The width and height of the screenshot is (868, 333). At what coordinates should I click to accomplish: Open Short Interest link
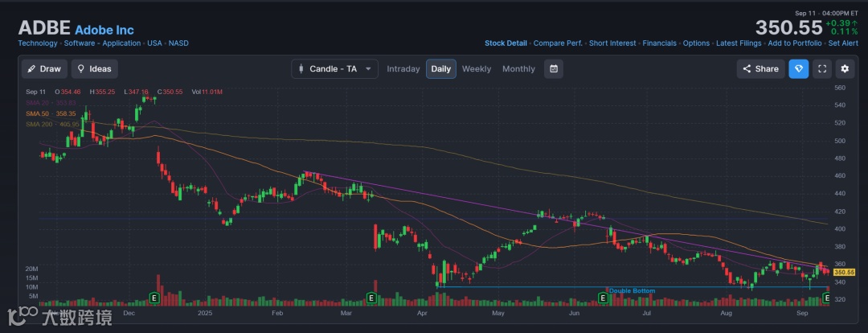pyautogui.click(x=612, y=43)
